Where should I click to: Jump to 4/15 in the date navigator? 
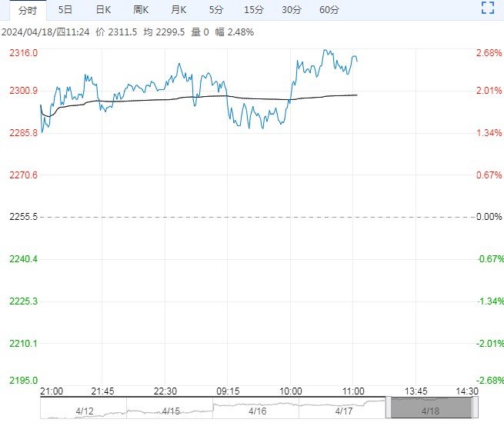(x=170, y=411)
